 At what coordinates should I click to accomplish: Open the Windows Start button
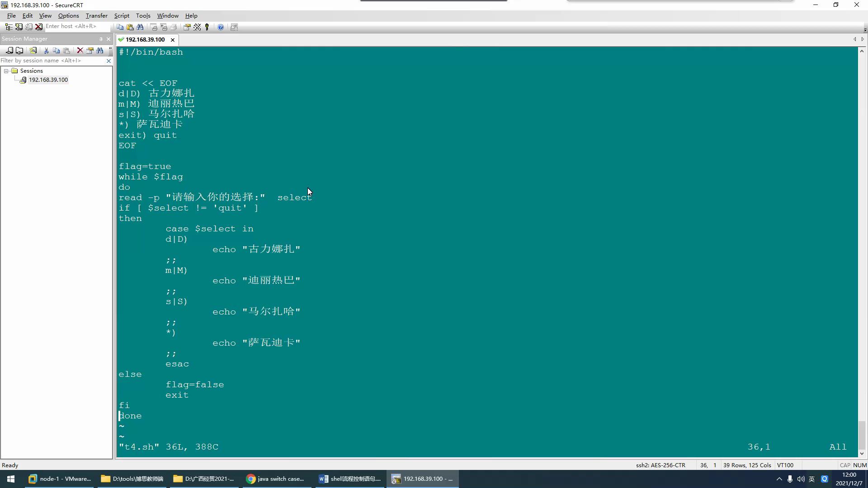[11, 479]
